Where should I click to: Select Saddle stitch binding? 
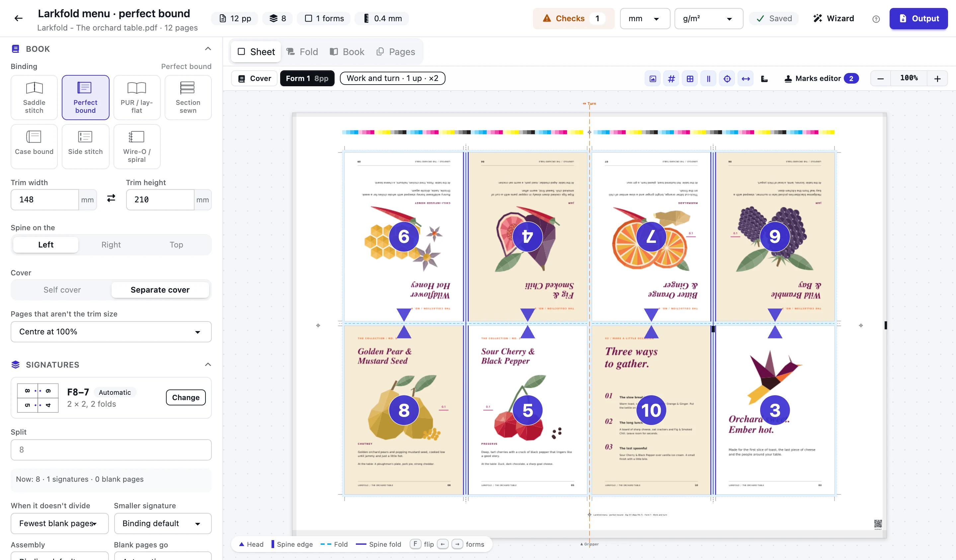(x=34, y=98)
